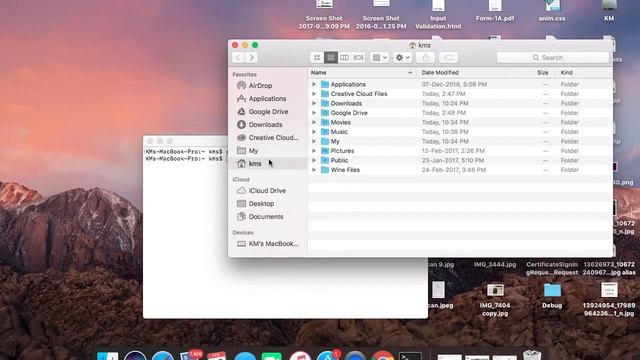Switch Finder to Cover Flow view
The image size is (640, 360).
[x=358, y=58]
